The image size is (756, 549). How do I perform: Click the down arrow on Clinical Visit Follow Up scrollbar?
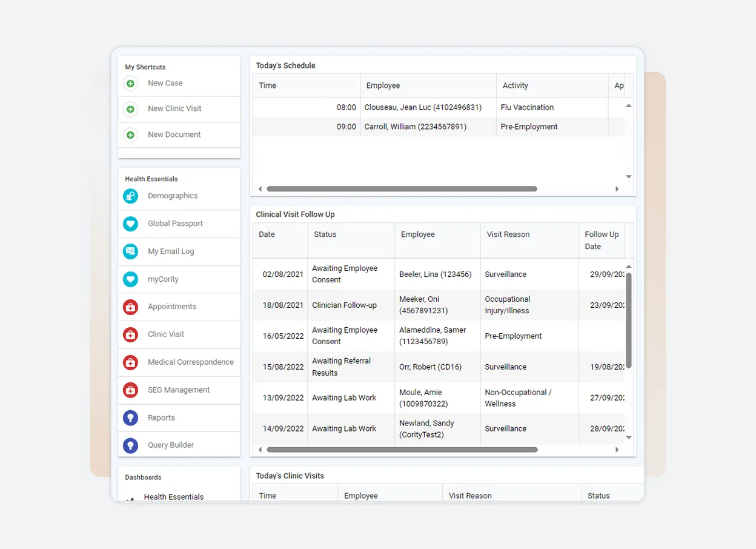pyautogui.click(x=629, y=438)
